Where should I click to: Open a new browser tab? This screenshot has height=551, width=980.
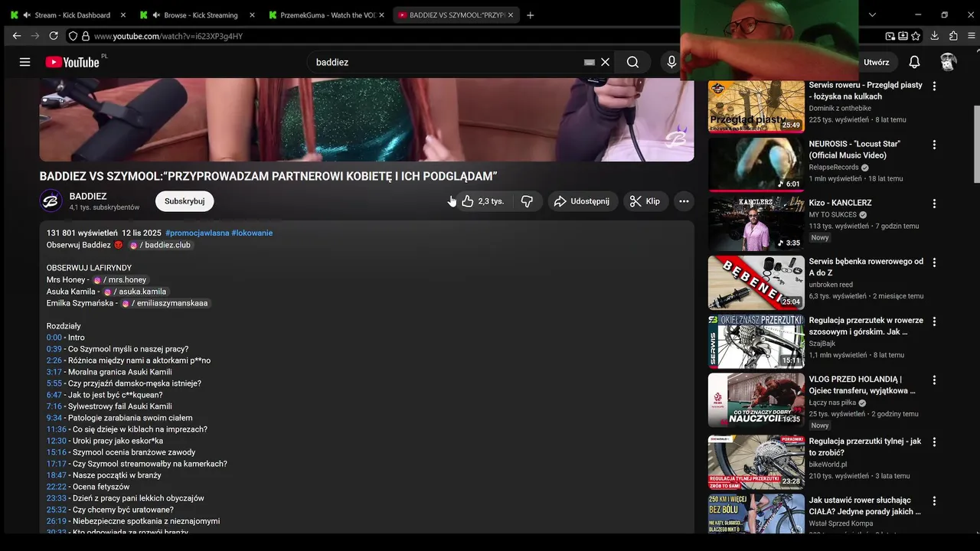(531, 15)
